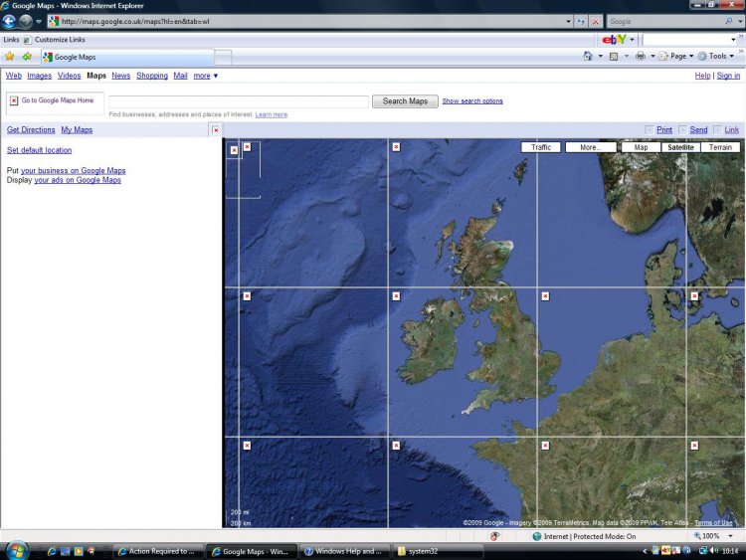
Task: Click the Send link above the map
Action: (x=698, y=130)
